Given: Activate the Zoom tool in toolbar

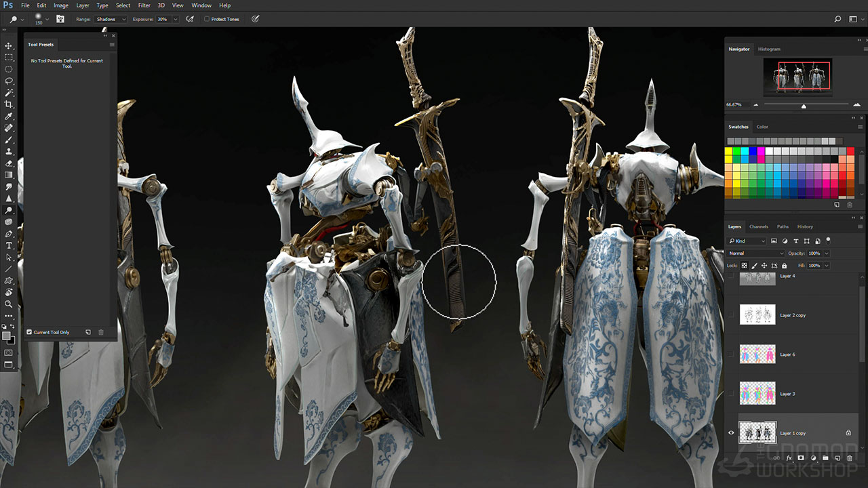Looking at the screenshot, I should click(x=9, y=304).
